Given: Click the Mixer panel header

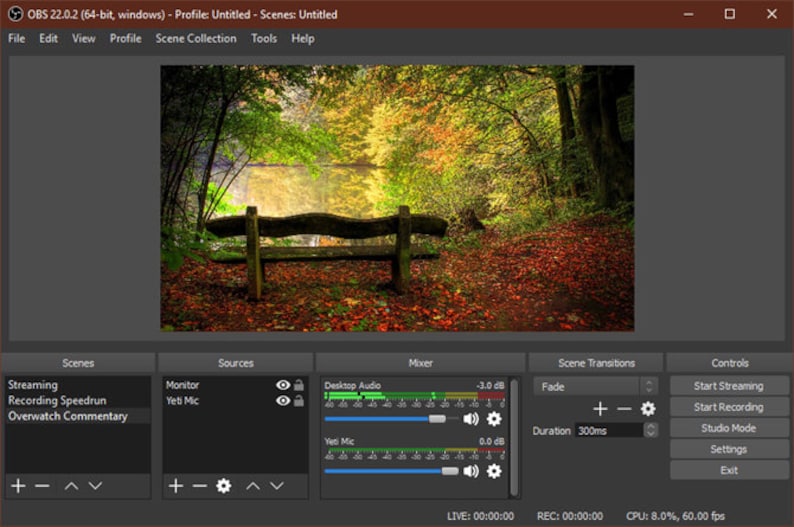Looking at the screenshot, I should pyautogui.click(x=420, y=363).
